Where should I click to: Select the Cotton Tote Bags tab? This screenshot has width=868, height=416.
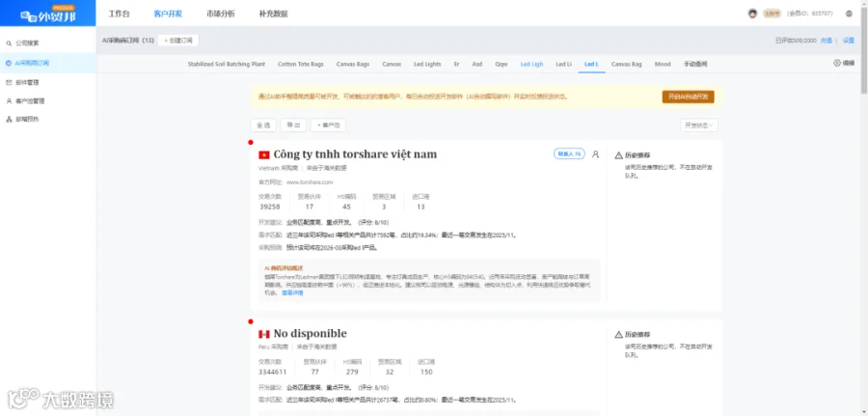click(301, 65)
